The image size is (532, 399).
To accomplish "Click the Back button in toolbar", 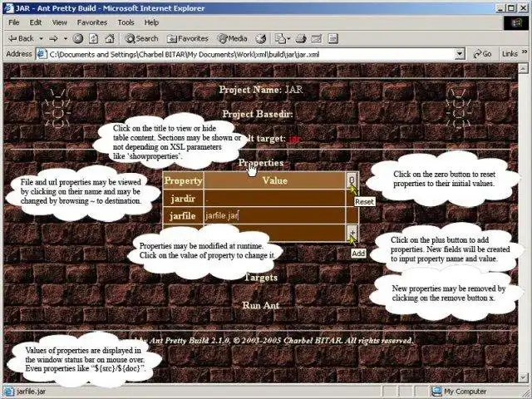I will (21, 39).
